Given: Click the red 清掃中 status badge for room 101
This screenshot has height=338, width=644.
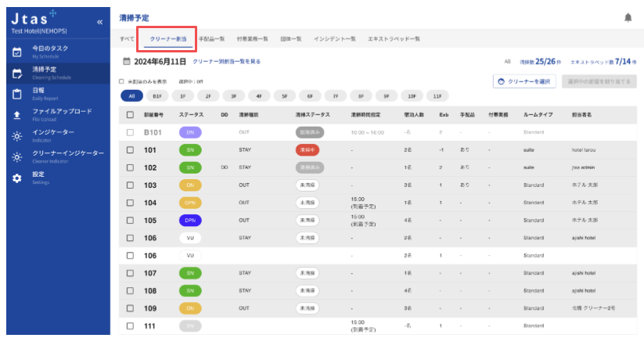Looking at the screenshot, I should 309,149.
